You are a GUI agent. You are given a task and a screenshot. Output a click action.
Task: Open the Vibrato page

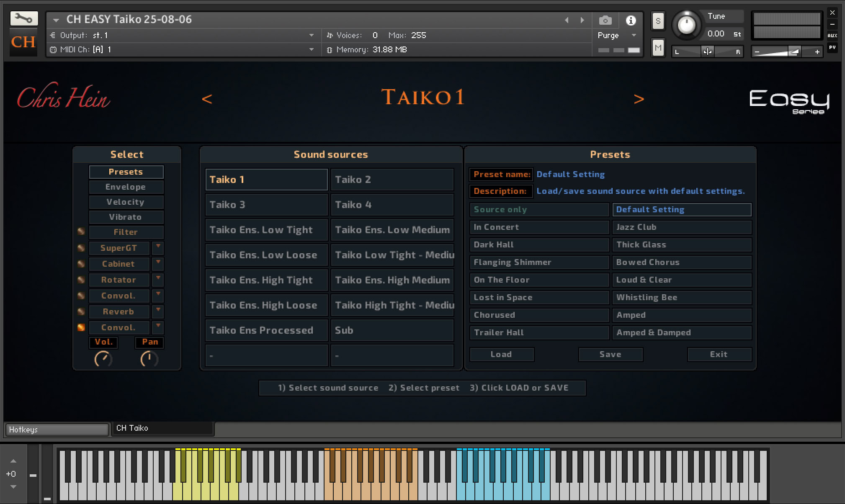(x=126, y=217)
